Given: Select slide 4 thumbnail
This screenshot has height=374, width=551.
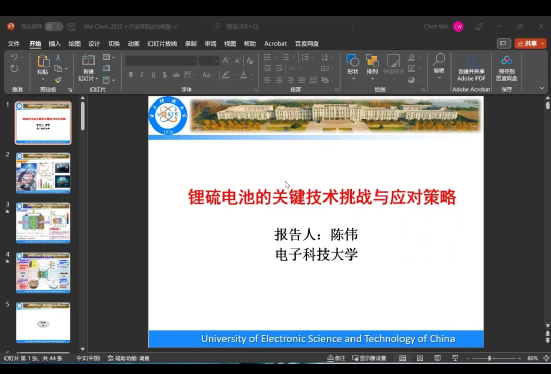Looking at the screenshot, I should pyautogui.click(x=43, y=273).
